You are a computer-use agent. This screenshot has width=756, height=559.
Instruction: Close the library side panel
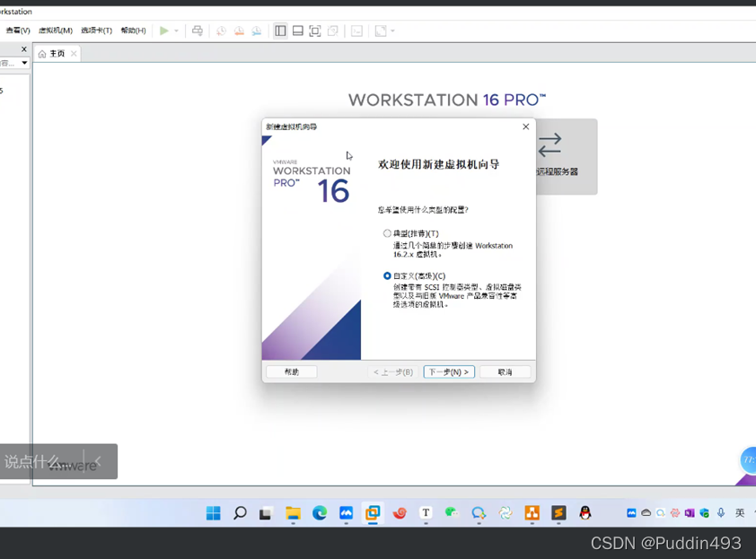point(24,49)
